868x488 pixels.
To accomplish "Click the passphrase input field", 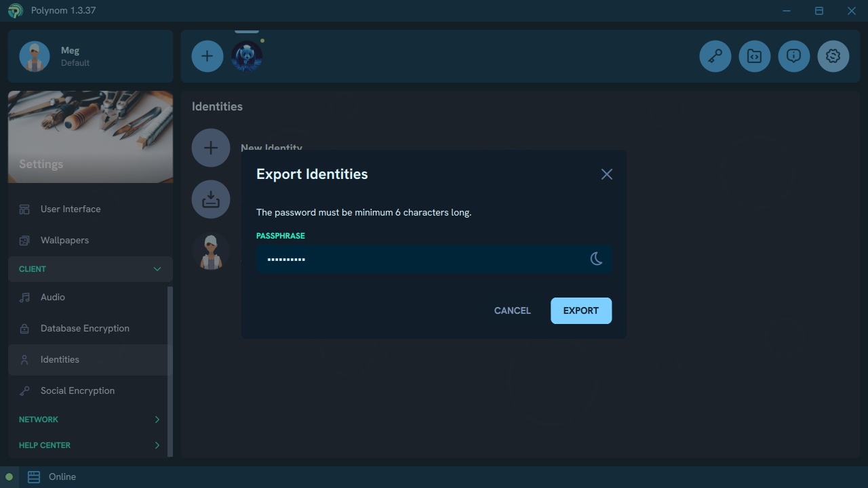I will tap(420, 260).
